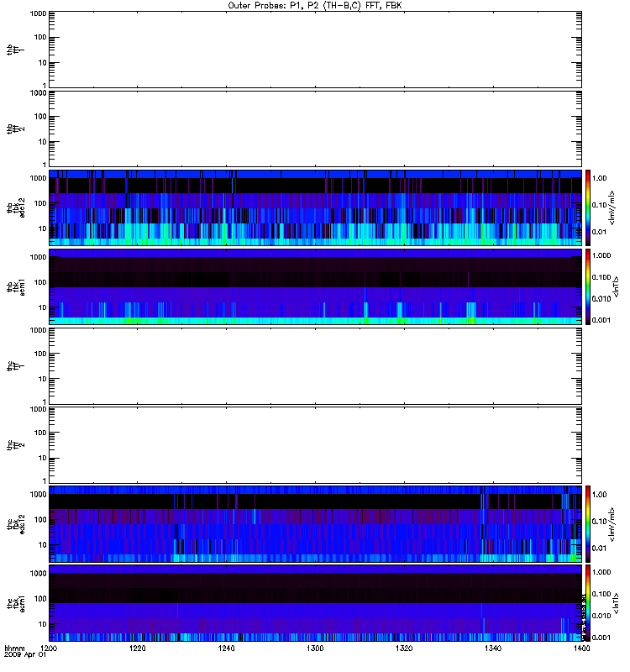Click the empty thc fff 1 plot panel
This screenshot has width=630, height=672.
tap(315, 366)
